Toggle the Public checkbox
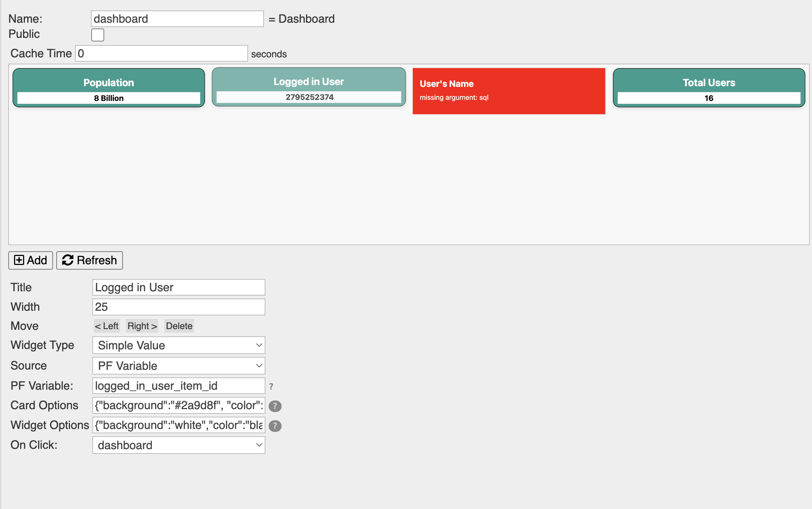The image size is (812, 509). pyautogui.click(x=98, y=35)
